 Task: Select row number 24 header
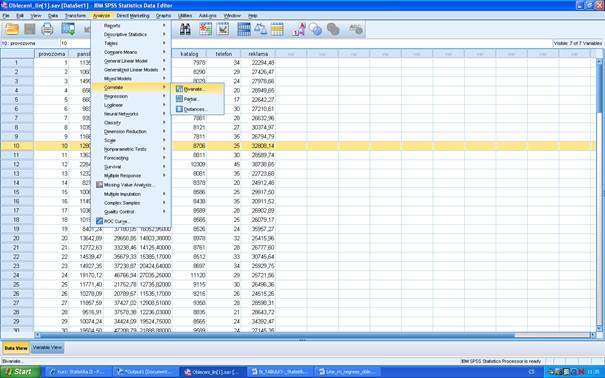tap(17, 275)
